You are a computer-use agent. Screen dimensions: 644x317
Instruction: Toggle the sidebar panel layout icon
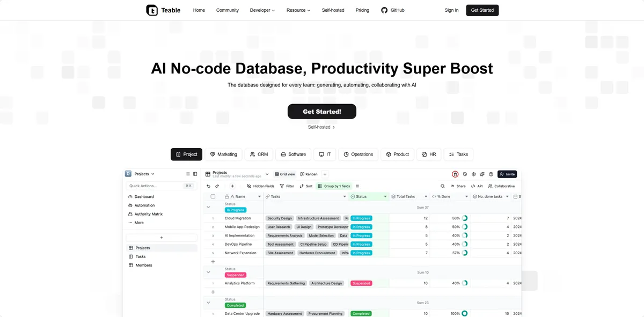coord(195,174)
